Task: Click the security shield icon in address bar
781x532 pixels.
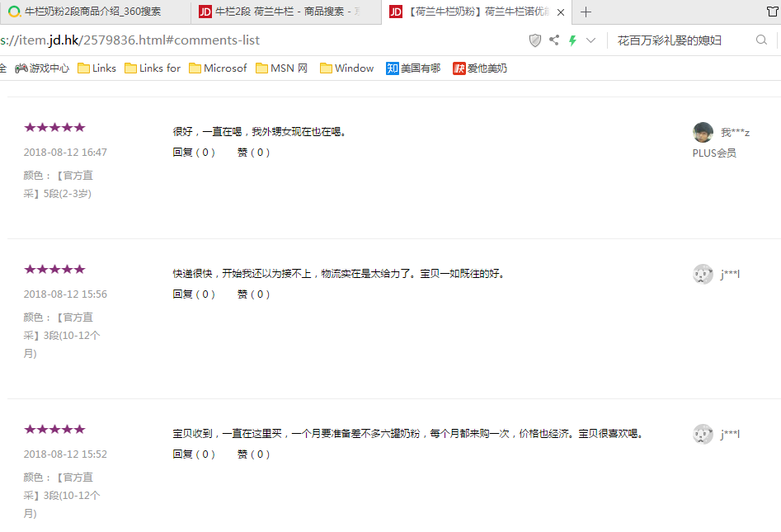Action: (x=535, y=40)
